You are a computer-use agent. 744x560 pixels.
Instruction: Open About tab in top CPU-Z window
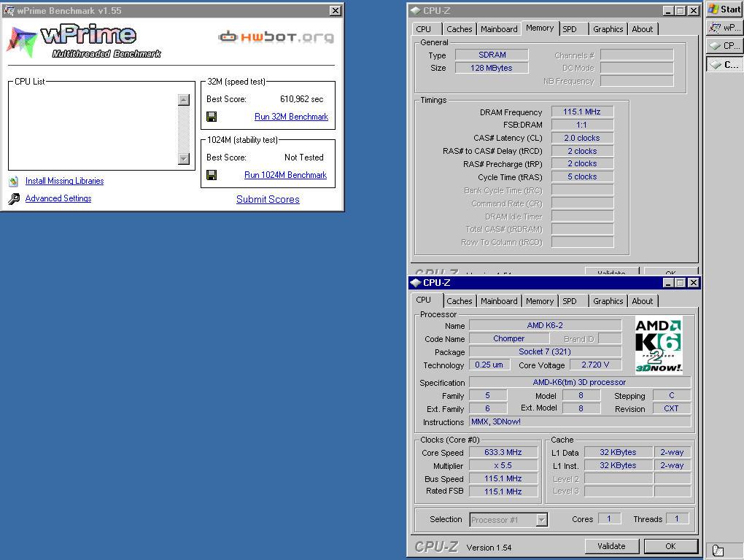pos(642,29)
